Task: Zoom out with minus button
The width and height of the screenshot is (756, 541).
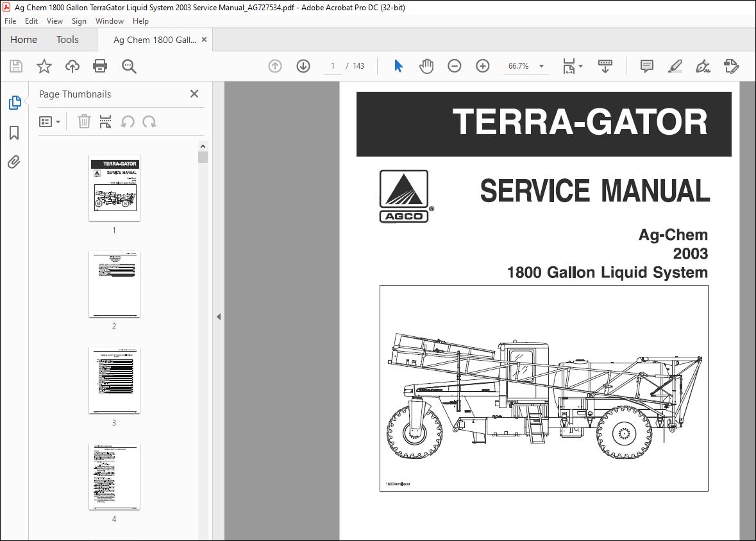Action: 454,66
